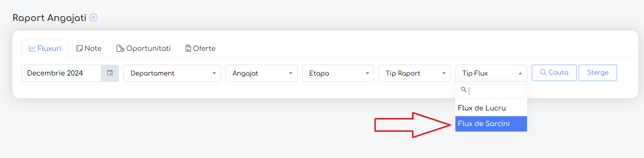Viewport: 644px width, 158px height.
Task: Open the calendar icon next to Decembrie 2024
Action: pos(110,73)
